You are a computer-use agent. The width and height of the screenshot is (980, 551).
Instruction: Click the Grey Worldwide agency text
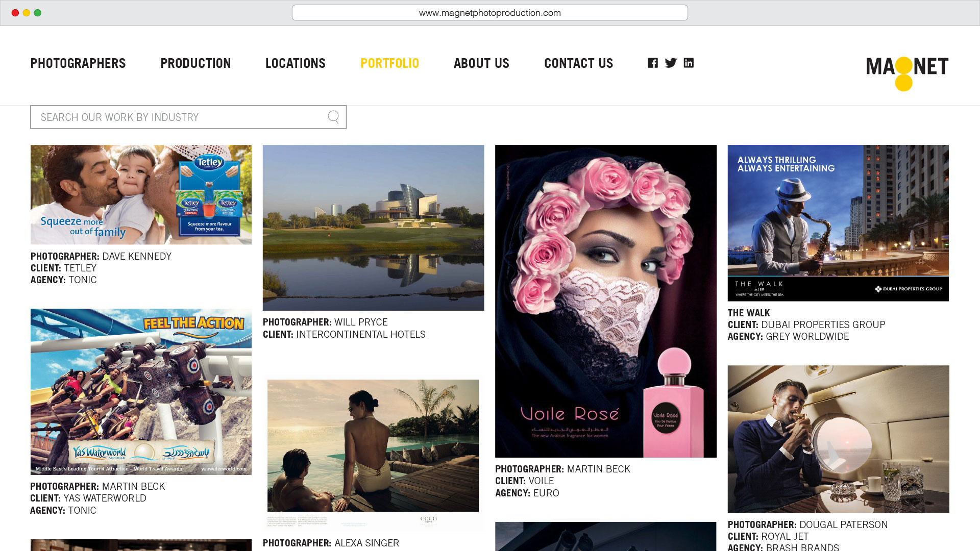[807, 336]
